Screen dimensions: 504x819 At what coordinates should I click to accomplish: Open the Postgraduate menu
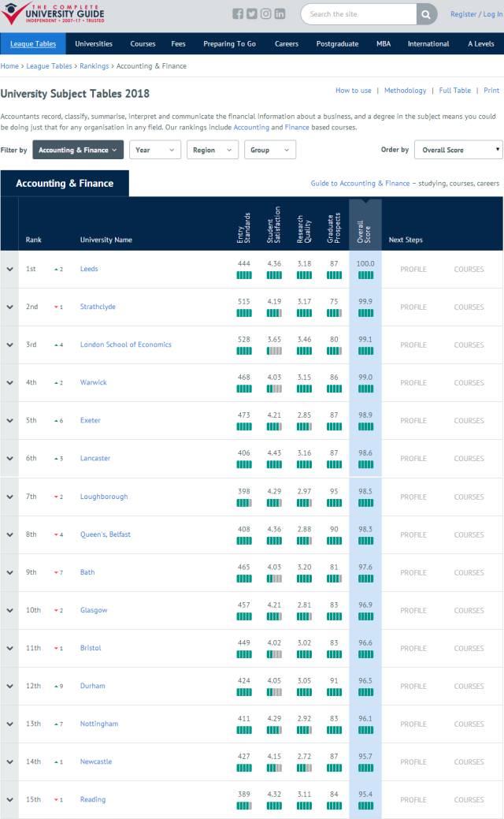[x=337, y=44]
